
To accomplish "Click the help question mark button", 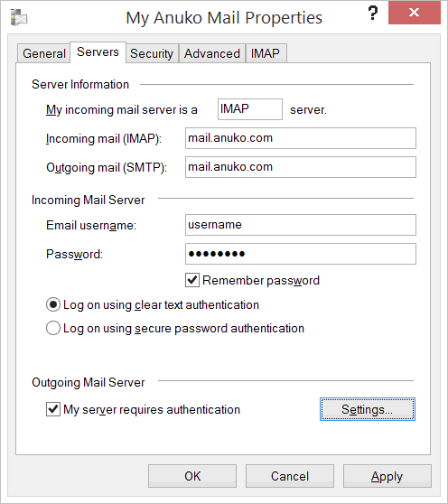I will click(x=372, y=14).
